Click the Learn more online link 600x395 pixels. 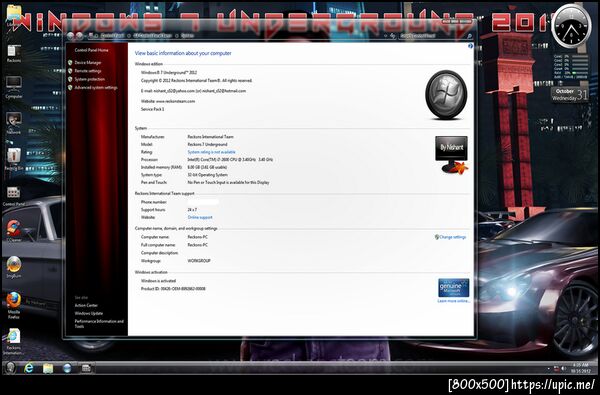(x=453, y=301)
